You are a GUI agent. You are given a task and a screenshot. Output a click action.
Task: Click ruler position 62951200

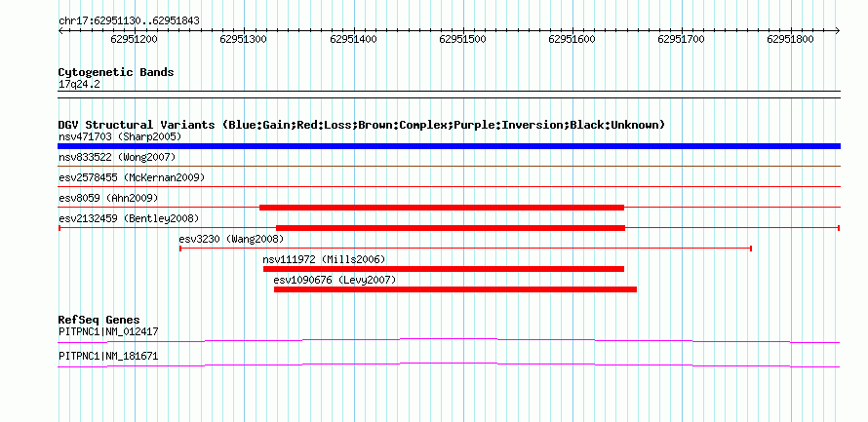click(134, 39)
